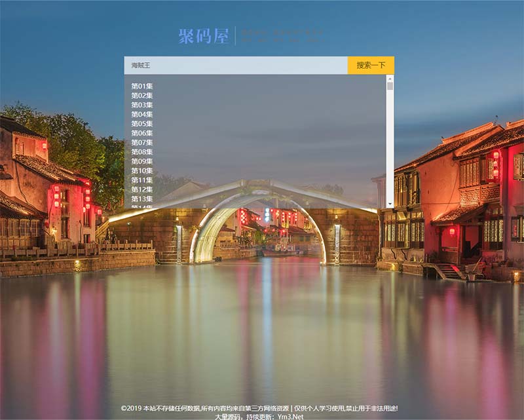The image size is (524, 420).
Task: Open episode 第05集
Action: (x=141, y=124)
